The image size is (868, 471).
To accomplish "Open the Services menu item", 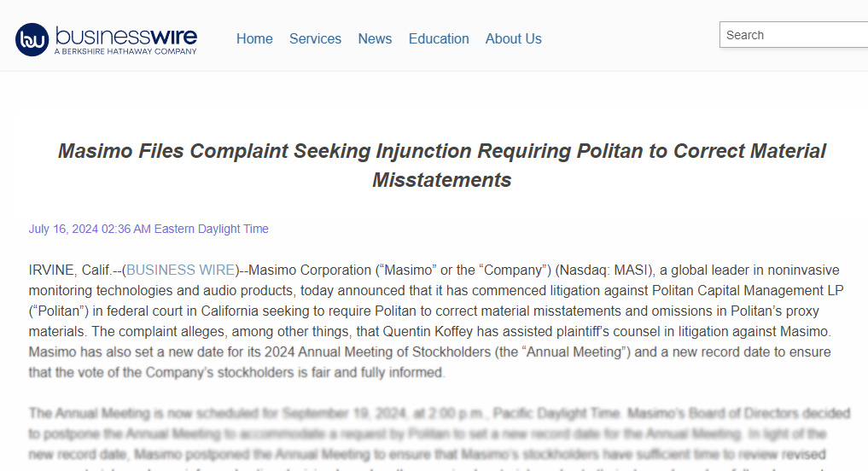I will pos(315,38).
